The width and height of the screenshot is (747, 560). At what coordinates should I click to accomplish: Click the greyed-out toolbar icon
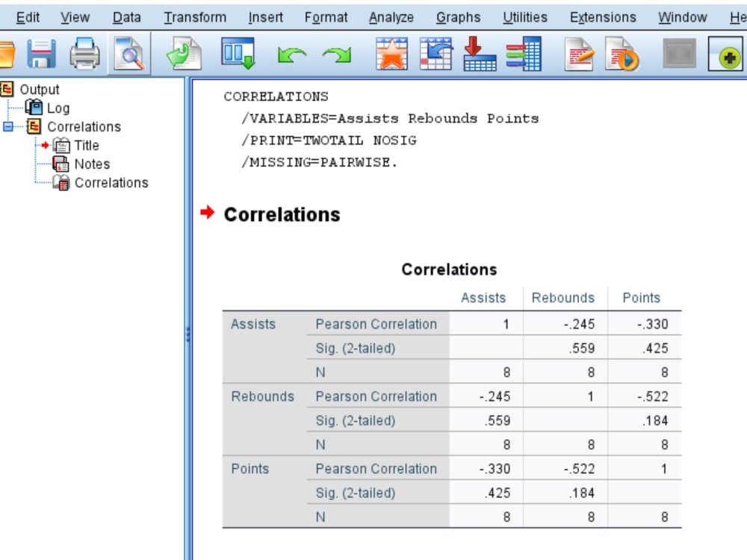[679, 54]
